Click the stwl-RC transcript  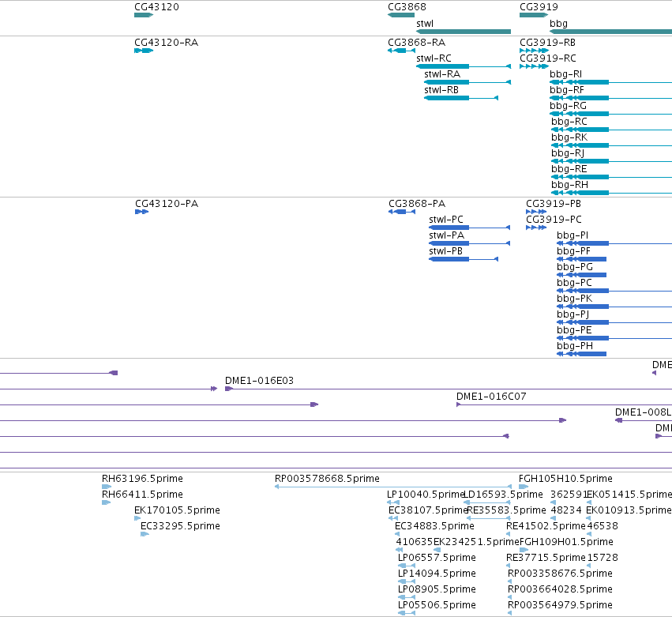tap(464, 66)
